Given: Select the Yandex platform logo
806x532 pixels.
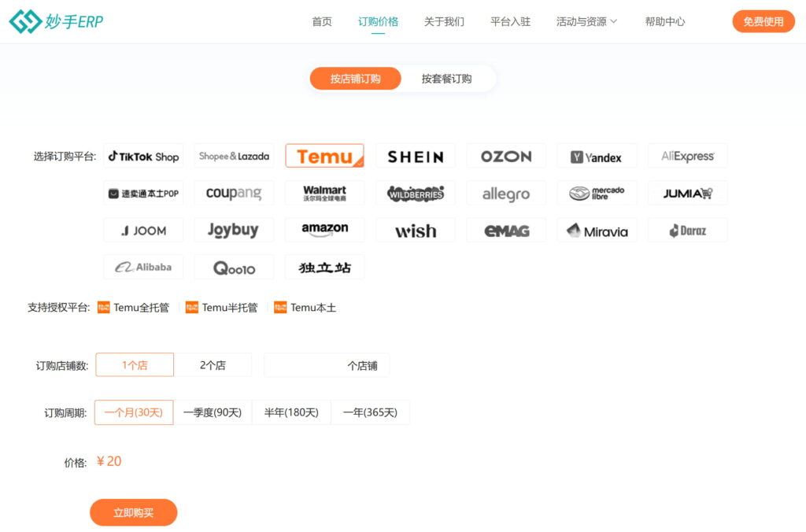Looking at the screenshot, I should coord(597,156).
